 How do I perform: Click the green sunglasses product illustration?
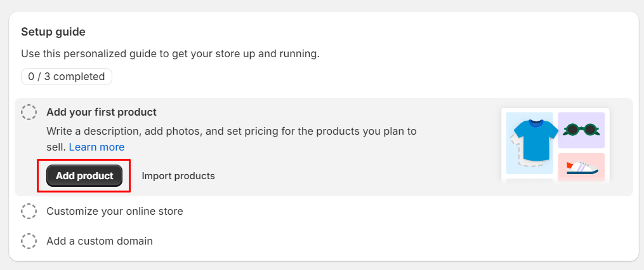pyautogui.click(x=581, y=130)
